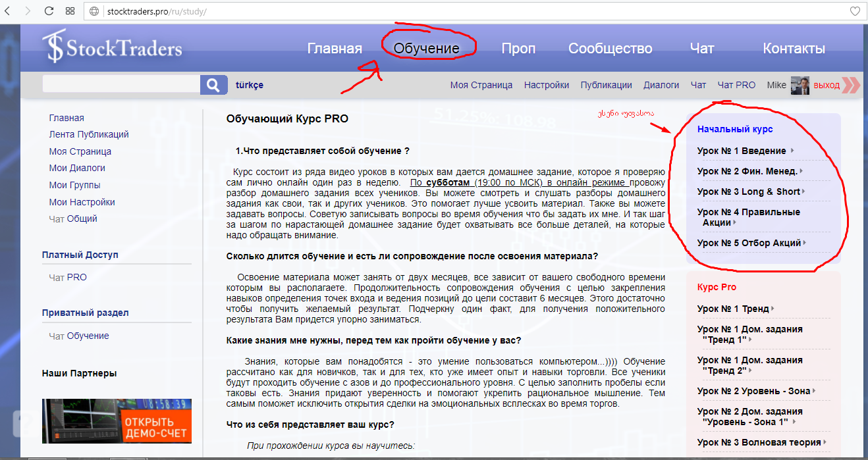
Task: Open Обучение in the top navigation
Action: [426, 49]
